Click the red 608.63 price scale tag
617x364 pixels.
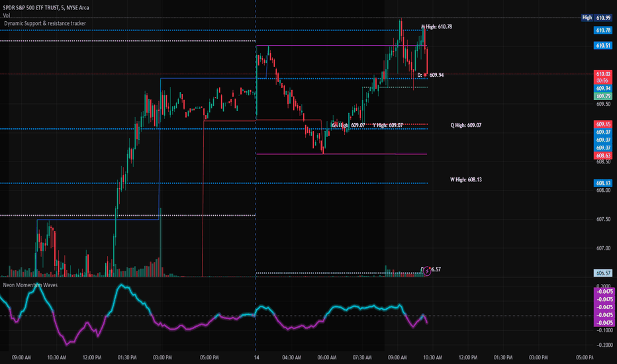[603, 156]
